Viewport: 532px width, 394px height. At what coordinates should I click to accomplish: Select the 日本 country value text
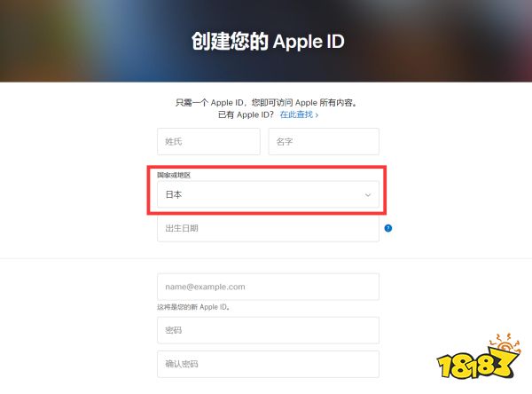(174, 194)
